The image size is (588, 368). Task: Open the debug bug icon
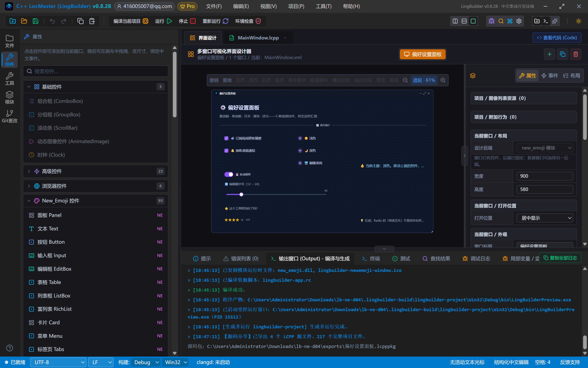491,21
